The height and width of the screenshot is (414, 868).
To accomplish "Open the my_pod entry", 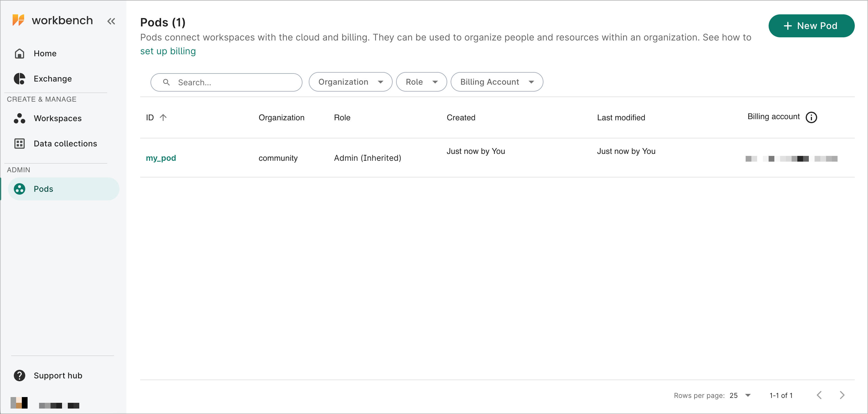I will point(161,158).
